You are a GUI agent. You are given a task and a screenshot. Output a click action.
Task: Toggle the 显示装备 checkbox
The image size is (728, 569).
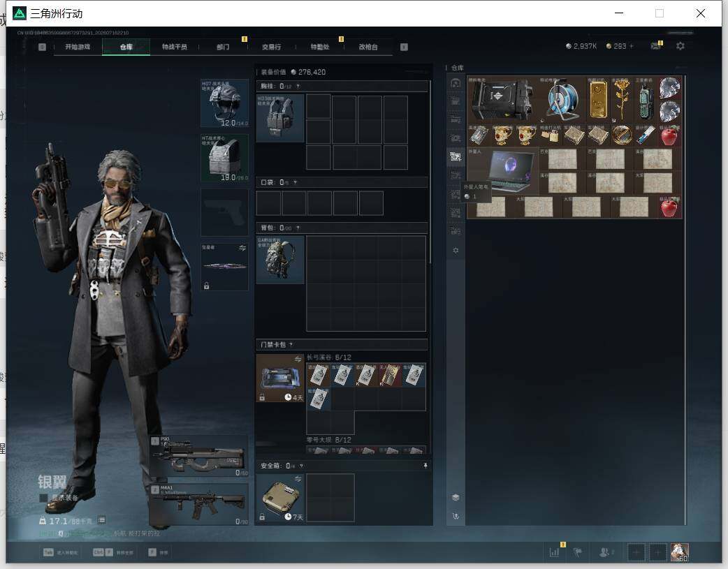pos(43,498)
